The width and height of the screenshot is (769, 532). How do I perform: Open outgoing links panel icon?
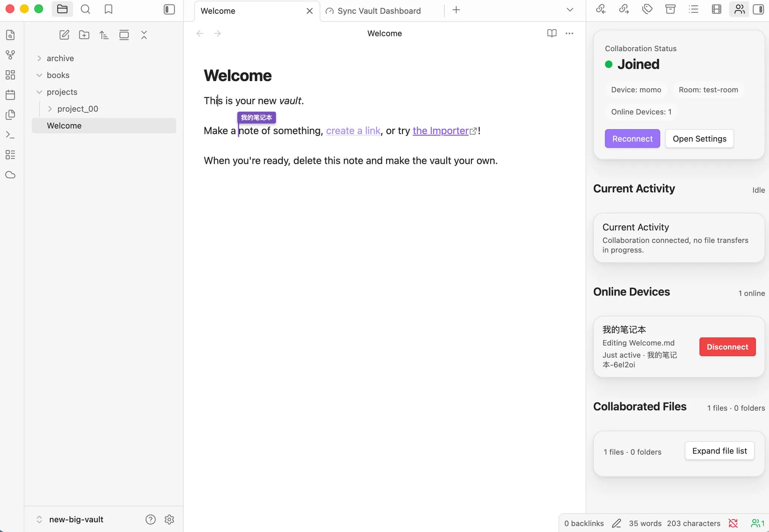(624, 9)
